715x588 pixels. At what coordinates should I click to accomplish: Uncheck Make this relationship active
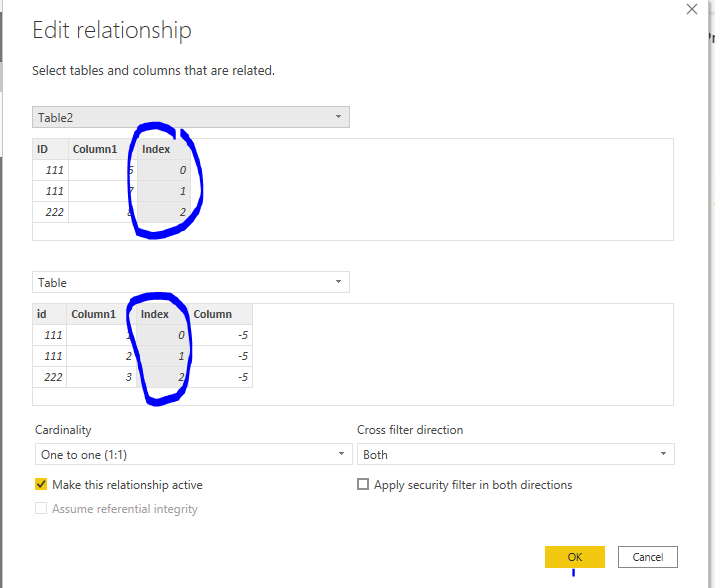41,484
